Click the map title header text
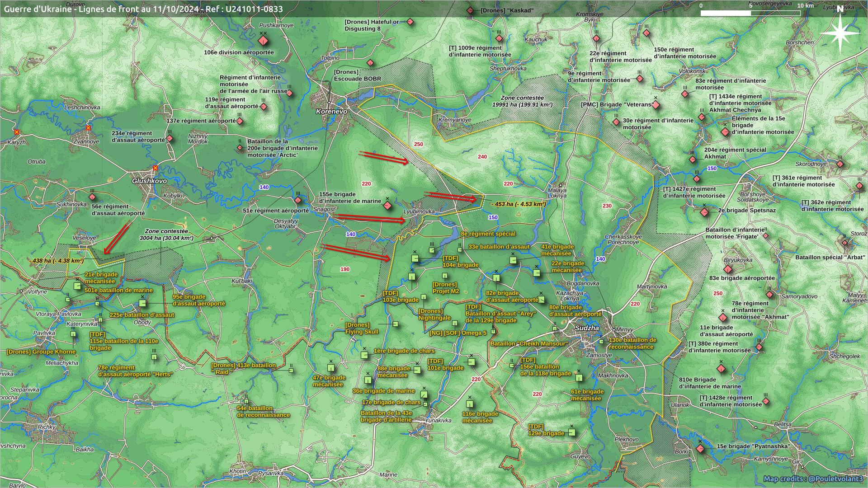This screenshot has width=868, height=488. pos(143,9)
